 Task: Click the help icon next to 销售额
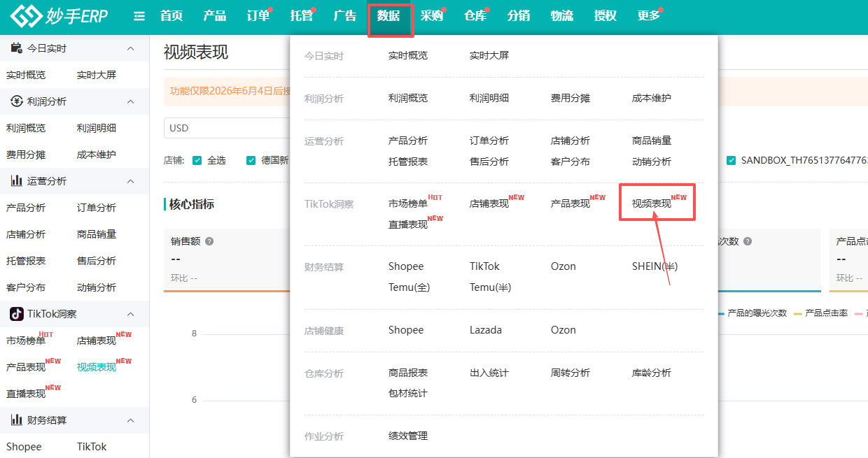209,241
